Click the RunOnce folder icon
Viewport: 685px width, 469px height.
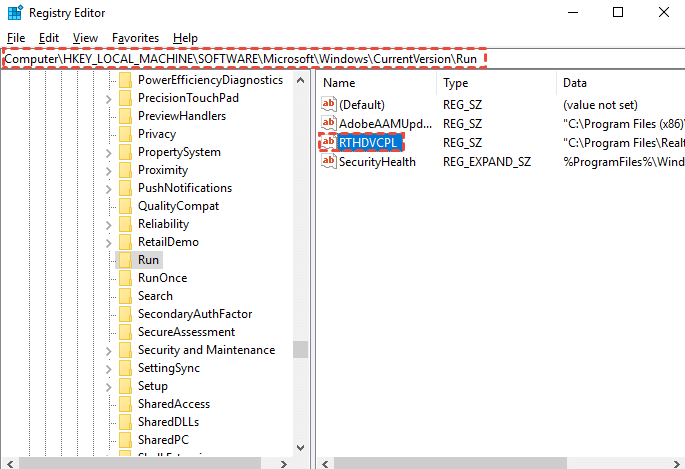point(125,278)
